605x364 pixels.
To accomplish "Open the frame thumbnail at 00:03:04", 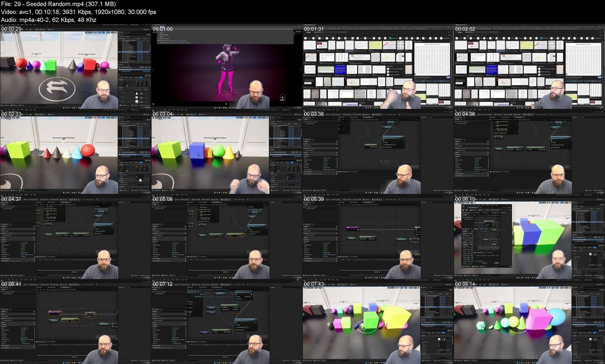I will [x=227, y=152].
